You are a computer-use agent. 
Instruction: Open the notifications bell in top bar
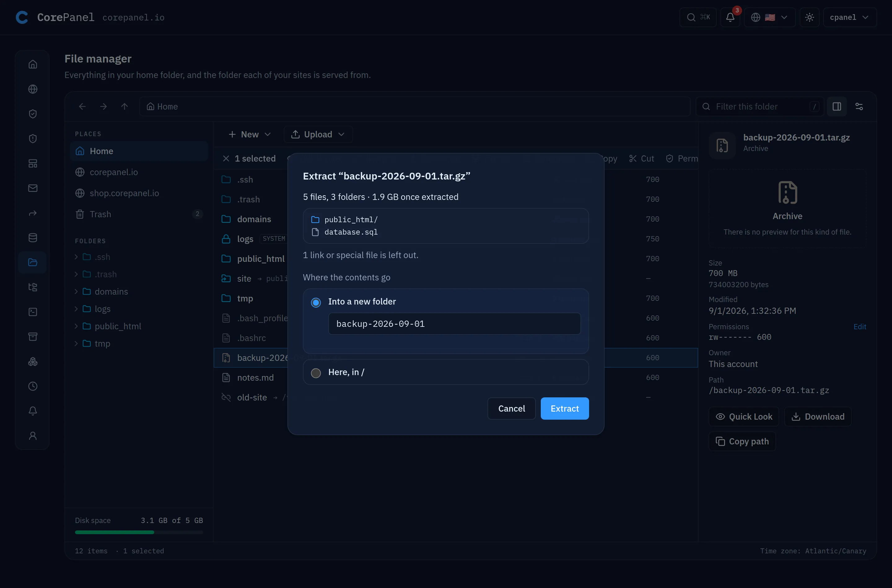click(x=730, y=17)
